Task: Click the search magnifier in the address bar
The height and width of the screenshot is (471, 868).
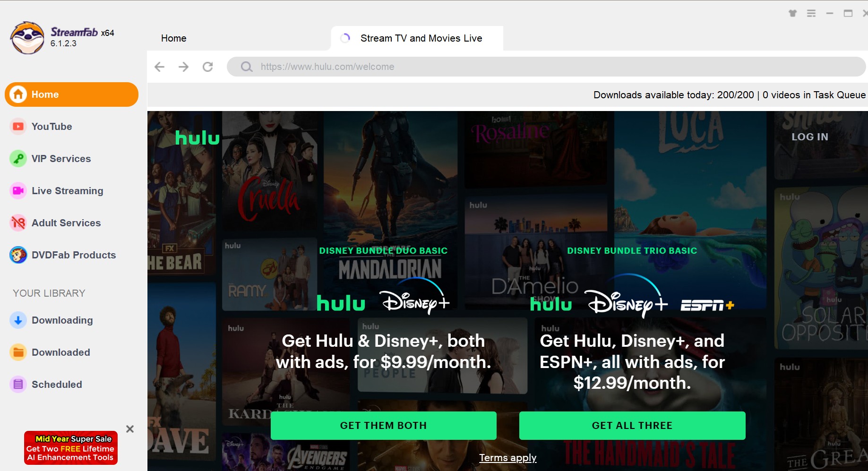Action: click(x=246, y=67)
